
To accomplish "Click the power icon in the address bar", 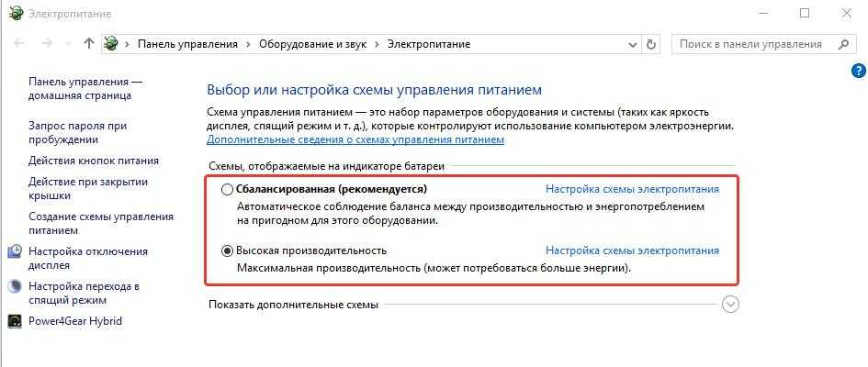I will [111, 44].
